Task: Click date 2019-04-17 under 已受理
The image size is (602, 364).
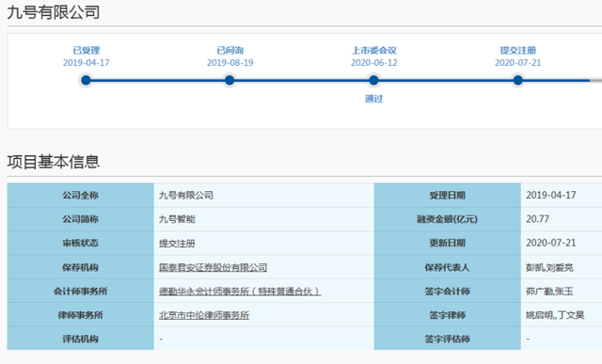Action: click(x=86, y=63)
